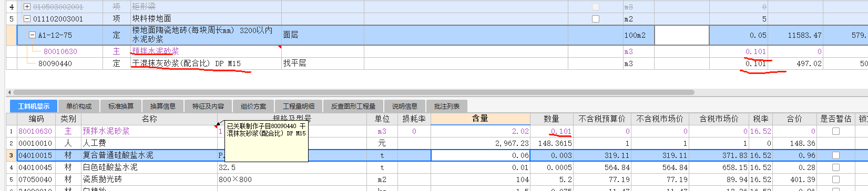This screenshot has width=868, height=191.
Task: Click the 100m2 unit cell
Action: [635, 35]
